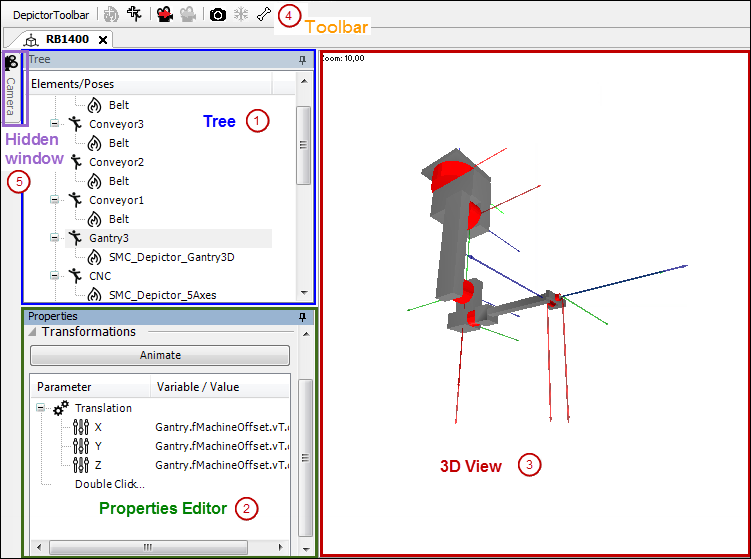This screenshot has width=751, height=559.
Task: Collapse the Conveyor3 tree node
Action: (55, 124)
